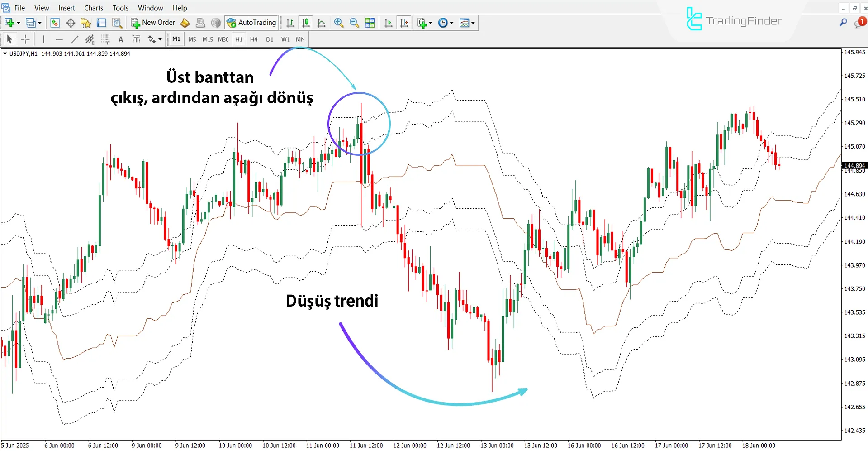This screenshot has width=868, height=451.
Task: Collapse the USDJPY chart header triangle
Action: tap(5, 53)
